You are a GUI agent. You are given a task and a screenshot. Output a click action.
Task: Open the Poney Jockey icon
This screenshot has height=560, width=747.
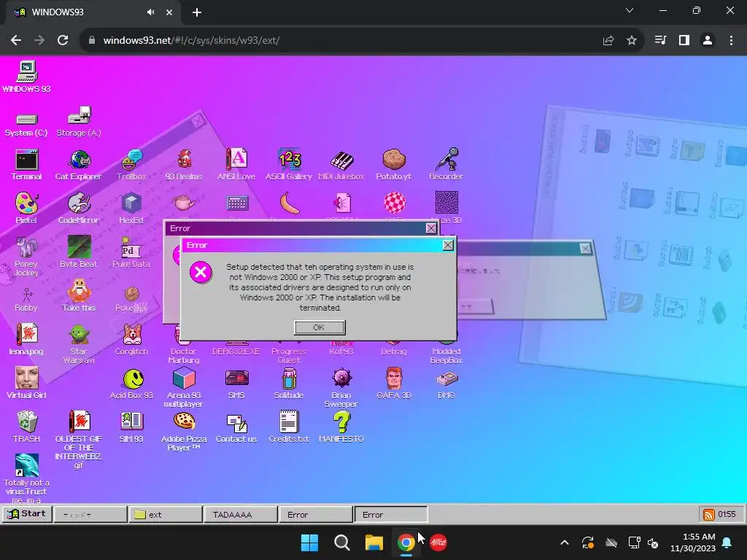(27, 247)
